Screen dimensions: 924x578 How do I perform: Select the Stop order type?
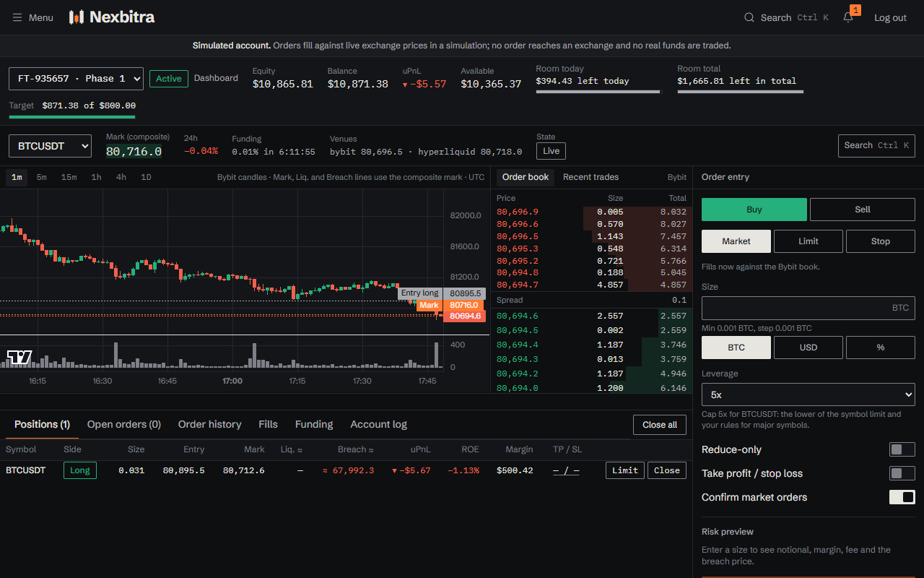click(881, 241)
